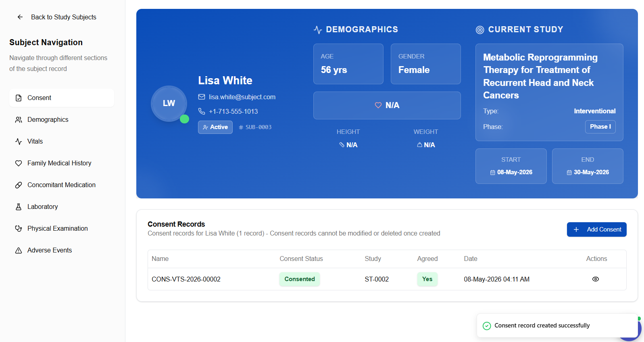
Task: Click the end date calendar icon
Action: tap(569, 173)
